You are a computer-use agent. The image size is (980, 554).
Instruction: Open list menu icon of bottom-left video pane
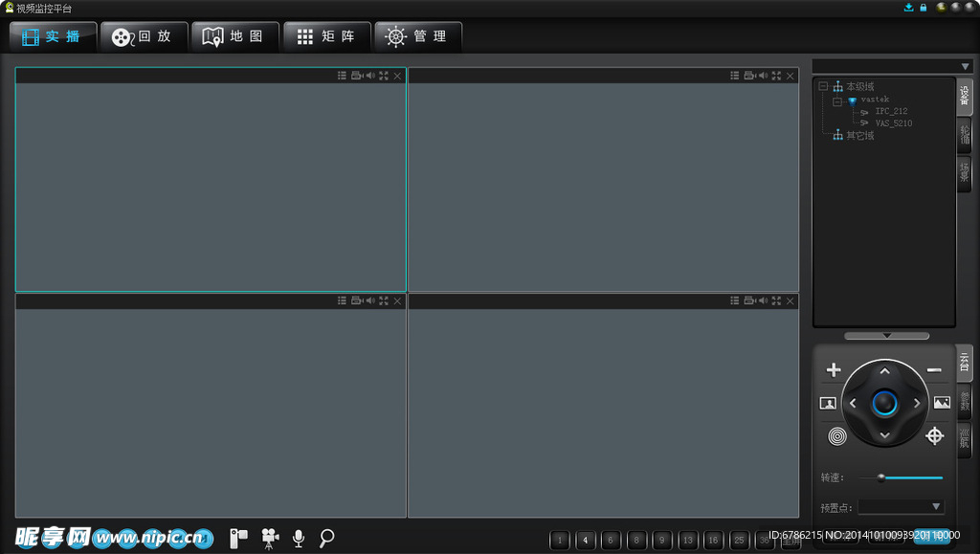pos(342,300)
